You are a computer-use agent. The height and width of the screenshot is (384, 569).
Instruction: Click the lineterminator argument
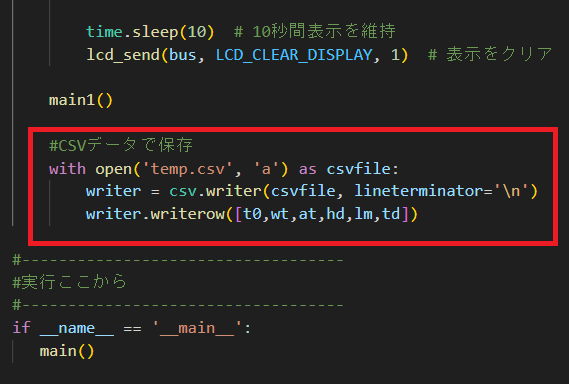[x=419, y=191]
